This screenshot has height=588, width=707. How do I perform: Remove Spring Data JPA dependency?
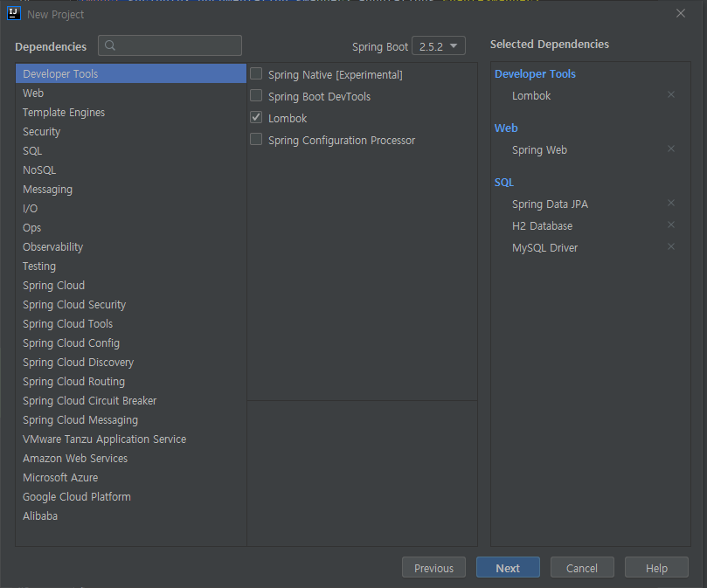671,203
